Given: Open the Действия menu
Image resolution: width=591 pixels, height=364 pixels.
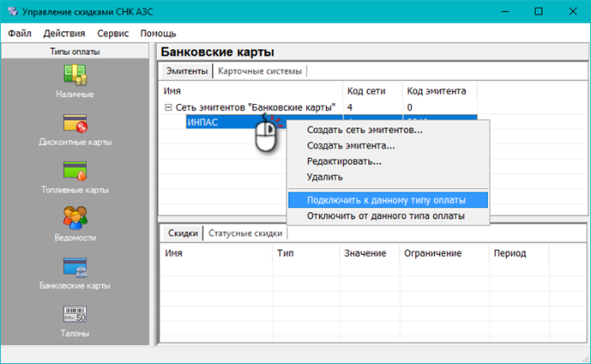Looking at the screenshot, I should click(x=64, y=33).
